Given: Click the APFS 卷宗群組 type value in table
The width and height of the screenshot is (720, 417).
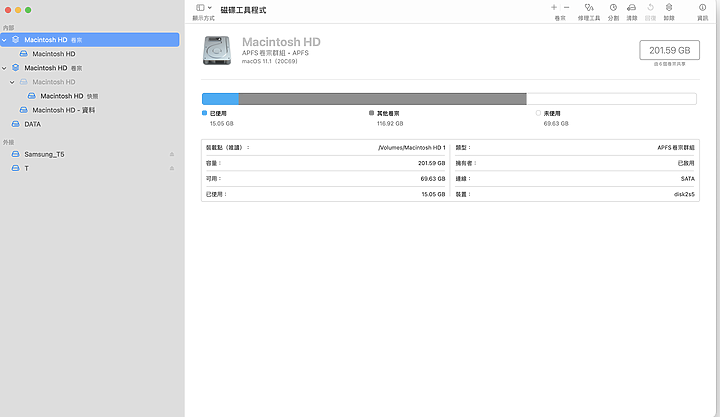Looking at the screenshot, I should pos(676,148).
